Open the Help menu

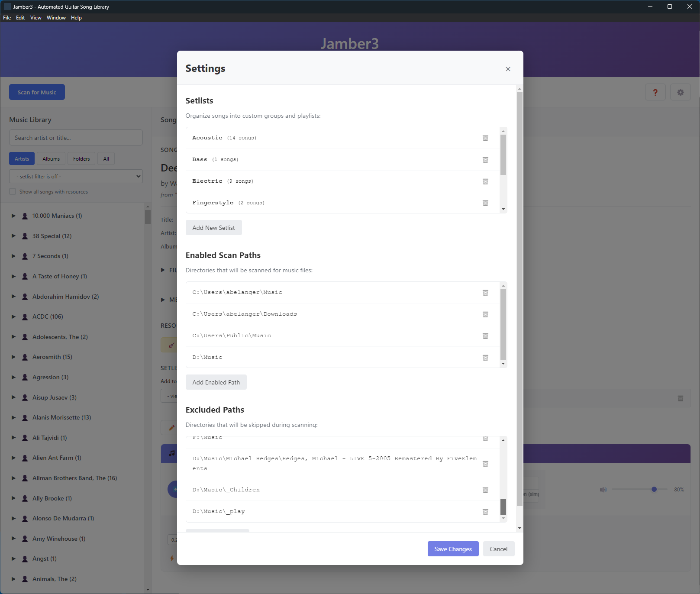point(76,18)
